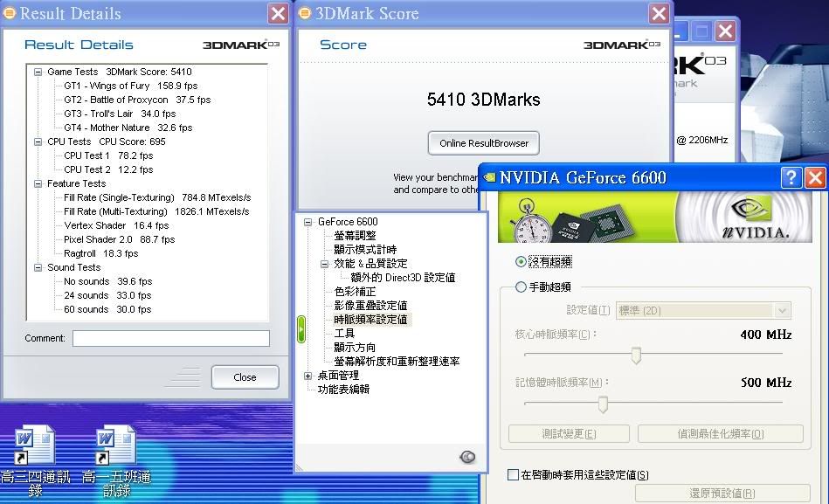Click the NVIDIA icon in GeForce 6600 title bar

point(490,177)
